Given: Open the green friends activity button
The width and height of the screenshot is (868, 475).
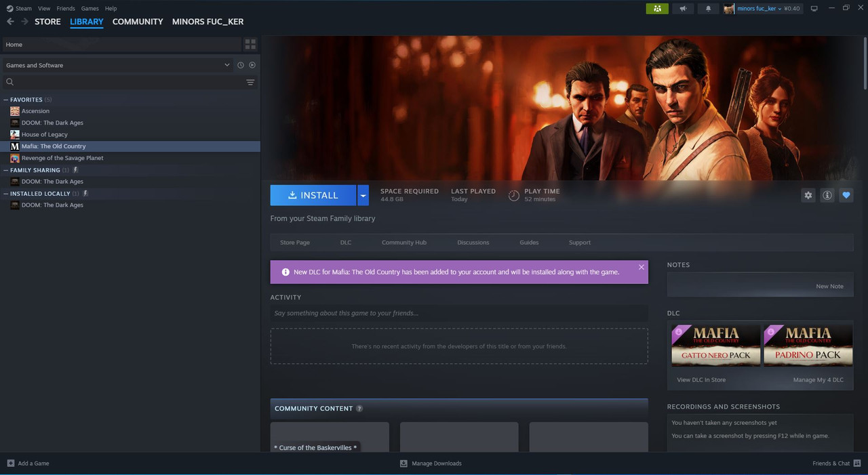Looking at the screenshot, I should [x=657, y=9].
